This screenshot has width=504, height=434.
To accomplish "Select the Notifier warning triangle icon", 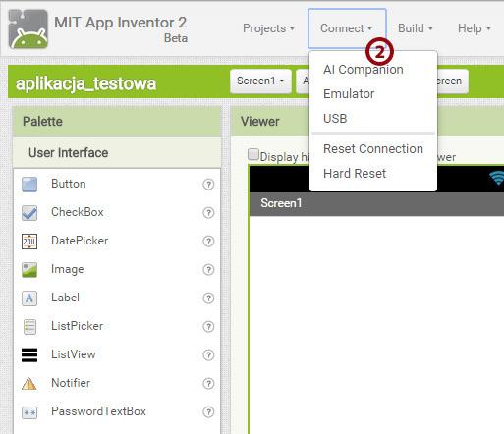I will coord(29,383).
